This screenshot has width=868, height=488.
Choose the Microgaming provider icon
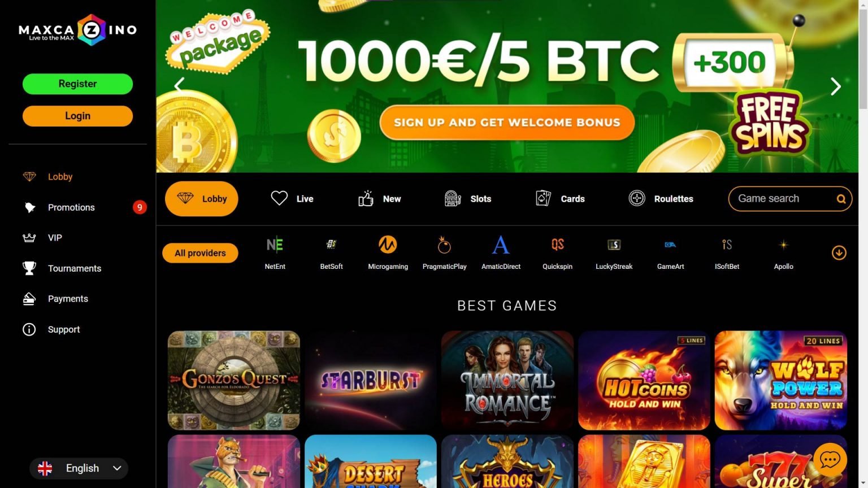(x=388, y=245)
